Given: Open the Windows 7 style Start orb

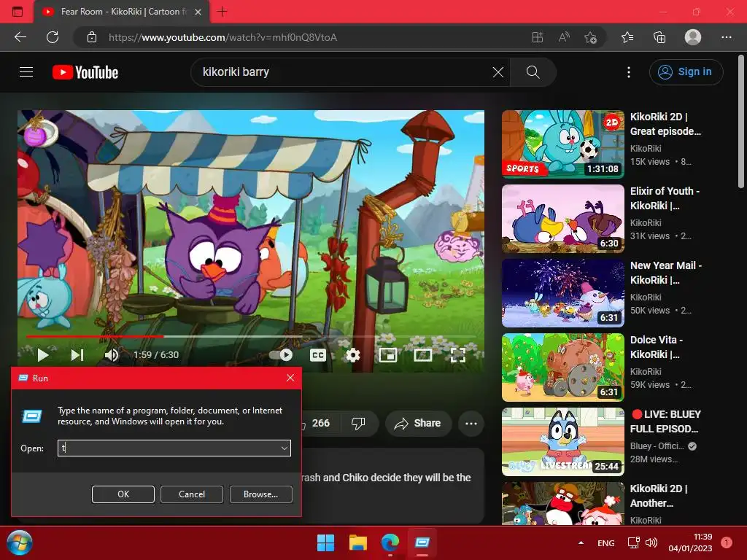Looking at the screenshot, I should coord(20,542).
